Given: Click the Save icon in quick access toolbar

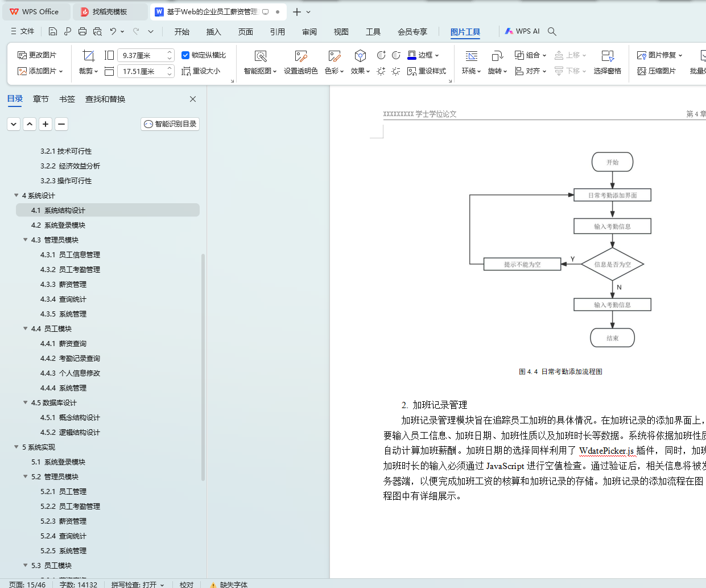Looking at the screenshot, I should [x=53, y=31].
